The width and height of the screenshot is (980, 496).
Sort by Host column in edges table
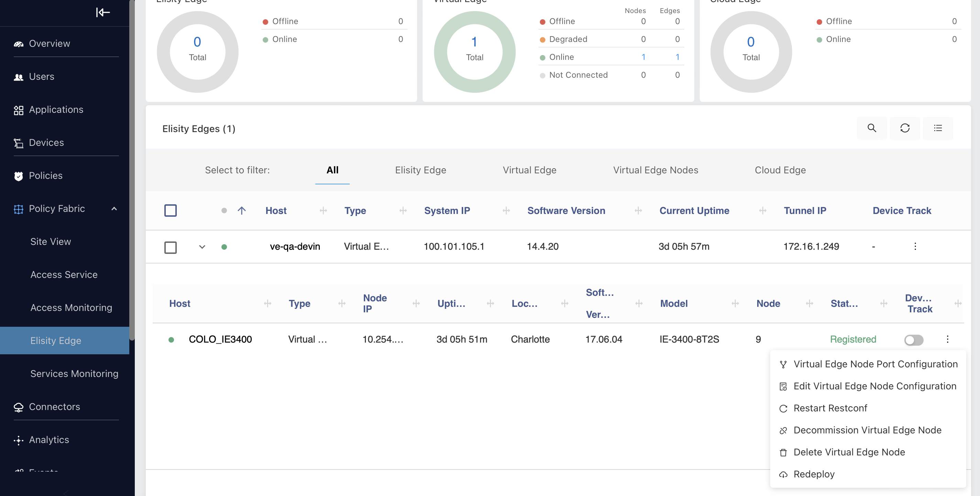click(276, 211)
